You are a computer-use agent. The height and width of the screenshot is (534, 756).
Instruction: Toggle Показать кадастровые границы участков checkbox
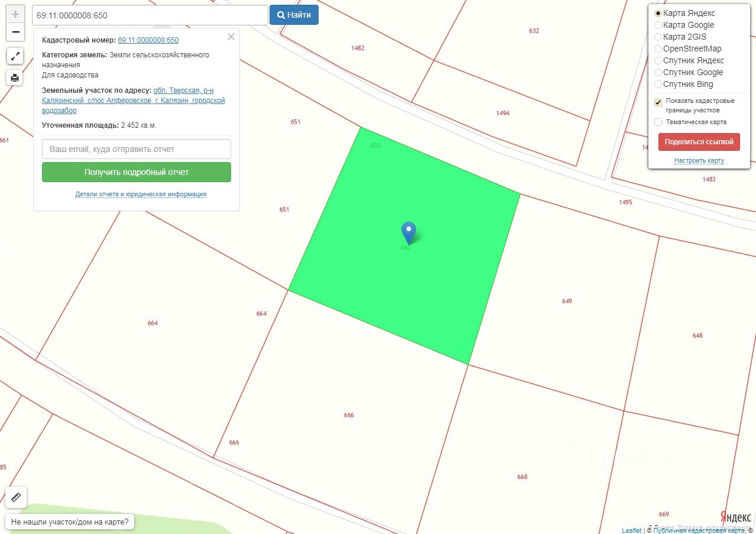point(658,102)
